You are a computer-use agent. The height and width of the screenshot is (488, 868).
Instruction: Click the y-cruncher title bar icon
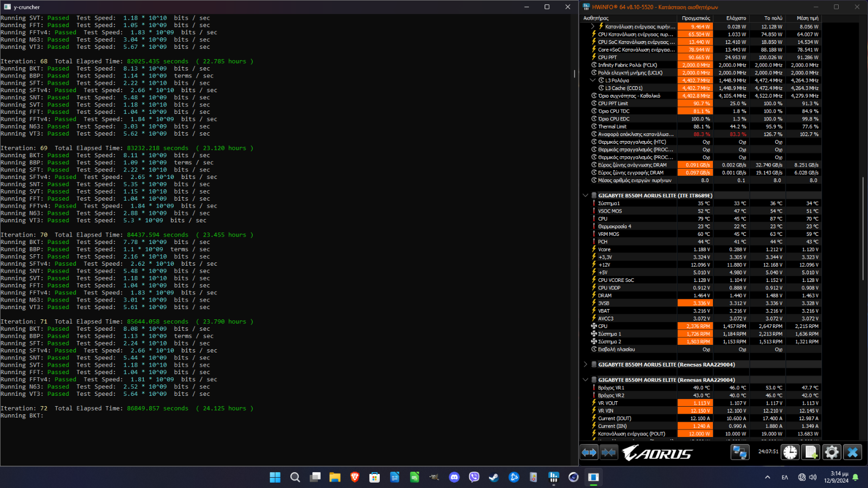(7, 7)
